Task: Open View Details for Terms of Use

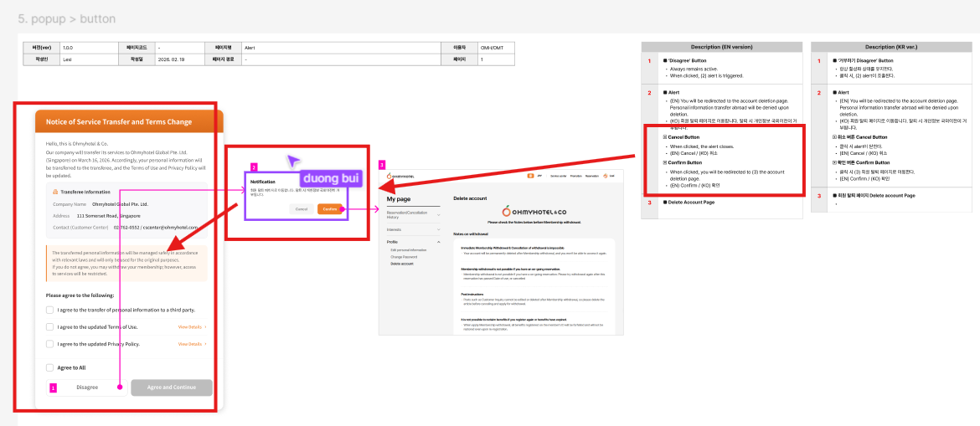Action: [x=192, y=326]
